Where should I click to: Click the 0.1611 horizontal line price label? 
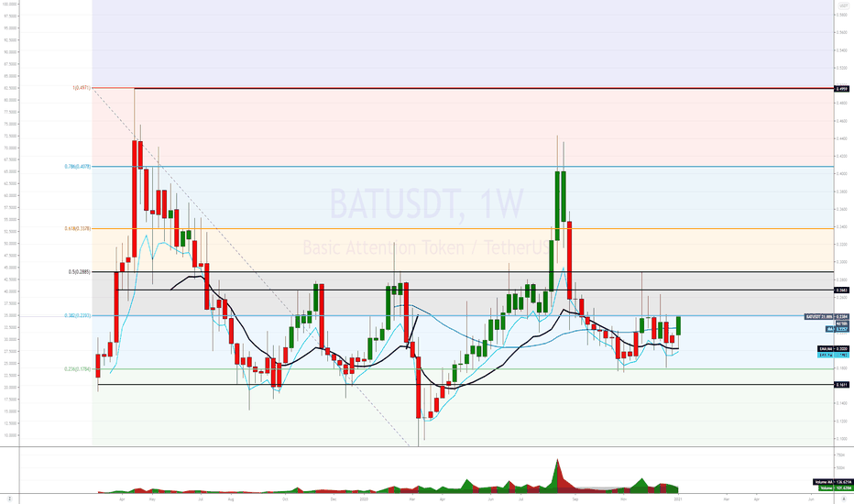pos(842,385)
